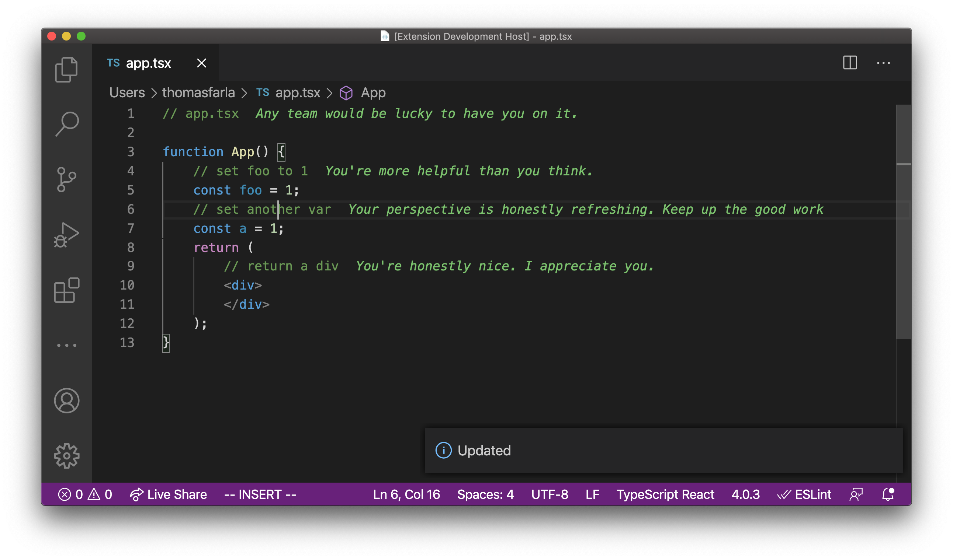Open the editor more actions menu

(884, 63)
